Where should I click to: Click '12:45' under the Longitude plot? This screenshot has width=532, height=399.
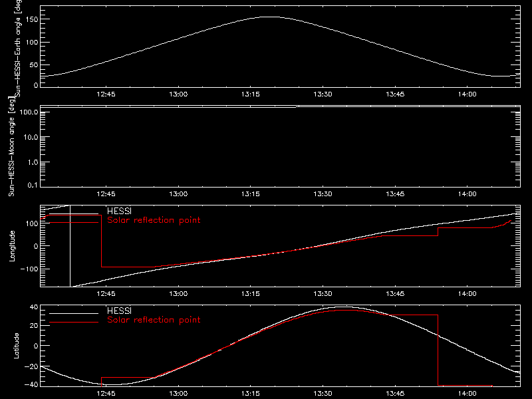pyautogui.click(x=106, y=294)
